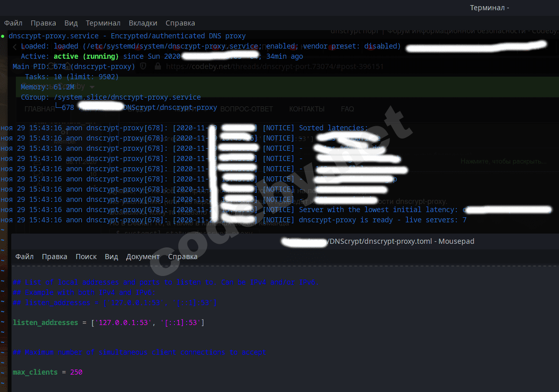Viewport: 559px width, 392px height.
Task: Click the 'Loaded: loaded' line in the service status
Action: pyautogui.click(x=211, y=47)
